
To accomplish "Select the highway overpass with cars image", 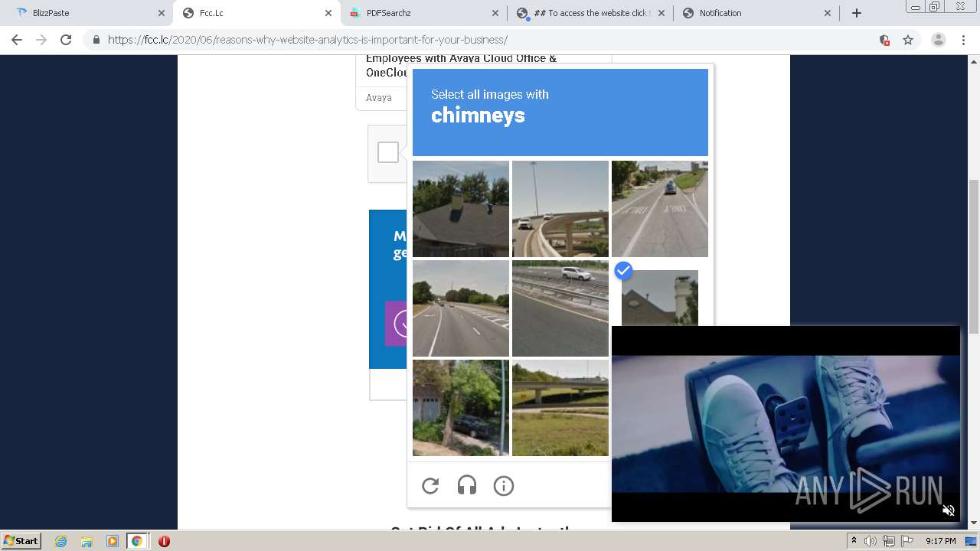I will (560, 209).
